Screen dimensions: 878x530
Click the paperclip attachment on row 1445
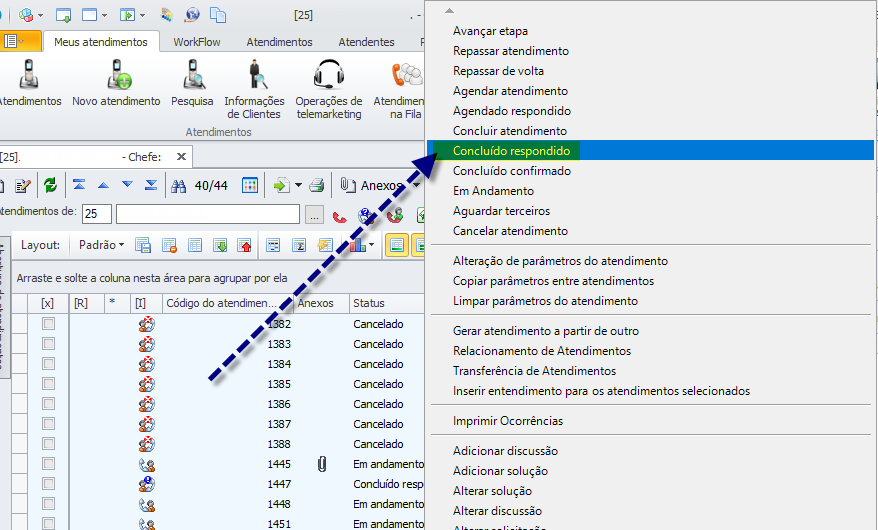click(322, 464)
